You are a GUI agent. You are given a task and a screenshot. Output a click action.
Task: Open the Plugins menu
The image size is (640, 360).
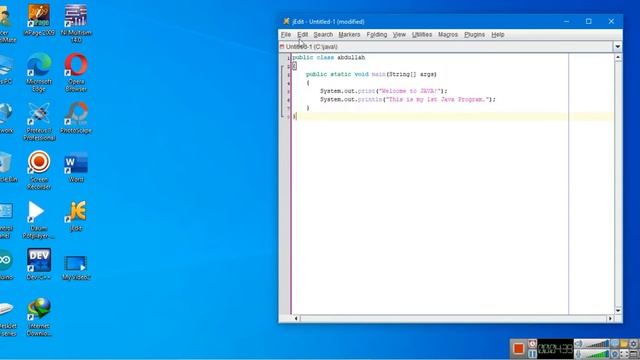pyautogui.click(x=474, y=35)
